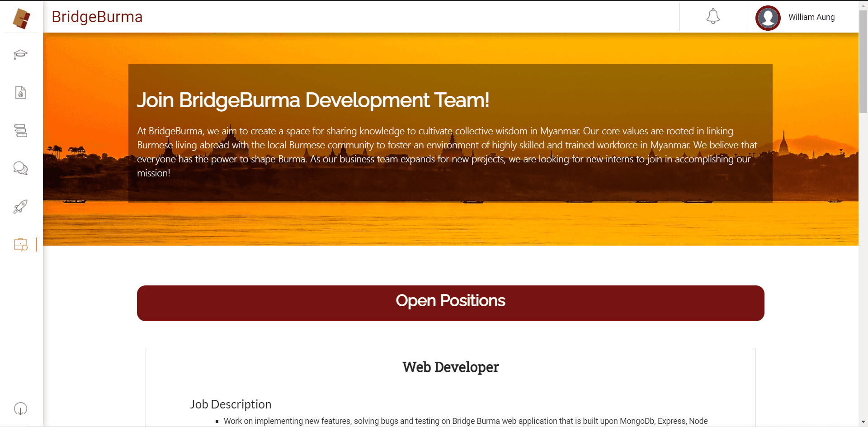Open the chat bubbles discussion icon
Screen dimensions: 868x427
(x=20, y=168)
